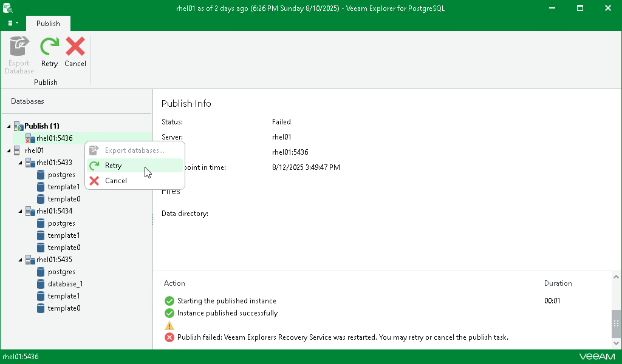The width and height of the screenshot is (622, 364).
Task: Click green check icon for Starting the published instance
Action: pos(169,301)
